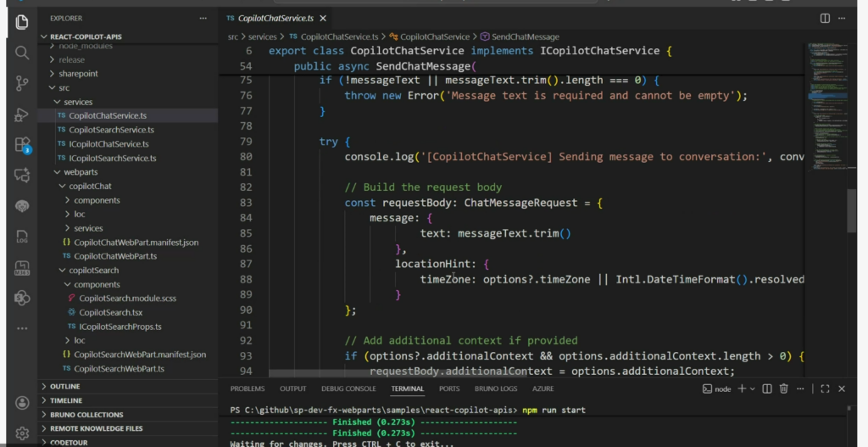Switch to the PROBLEMS panel tab
The image size is (868, 447).
[248, 388]
